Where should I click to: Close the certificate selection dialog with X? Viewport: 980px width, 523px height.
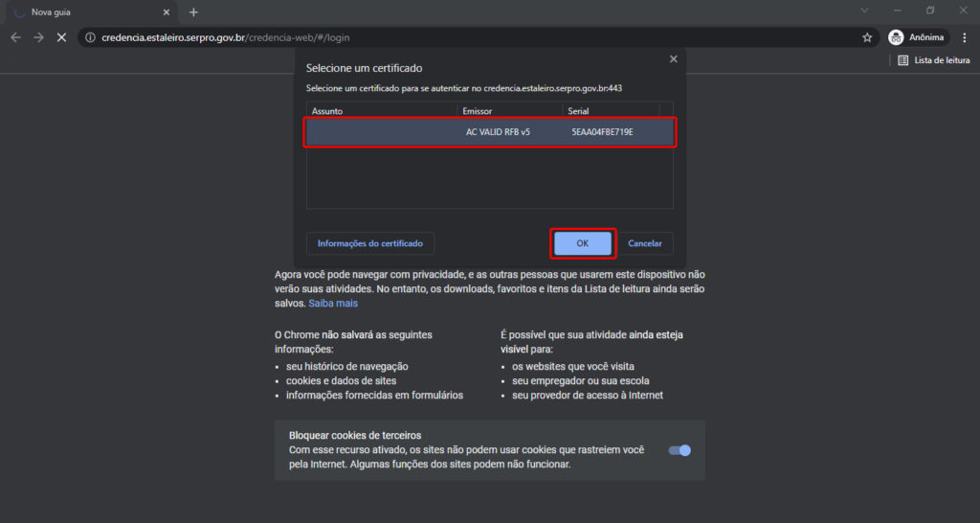pyautogui.click(x=673, y=58)
